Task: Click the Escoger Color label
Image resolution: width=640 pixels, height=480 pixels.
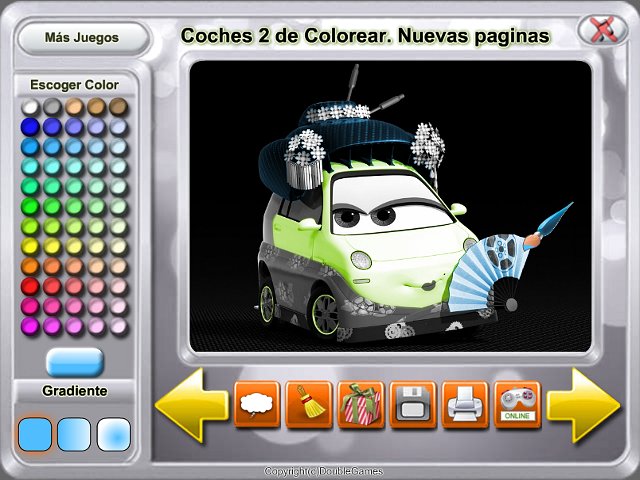Action: (74, 85)
